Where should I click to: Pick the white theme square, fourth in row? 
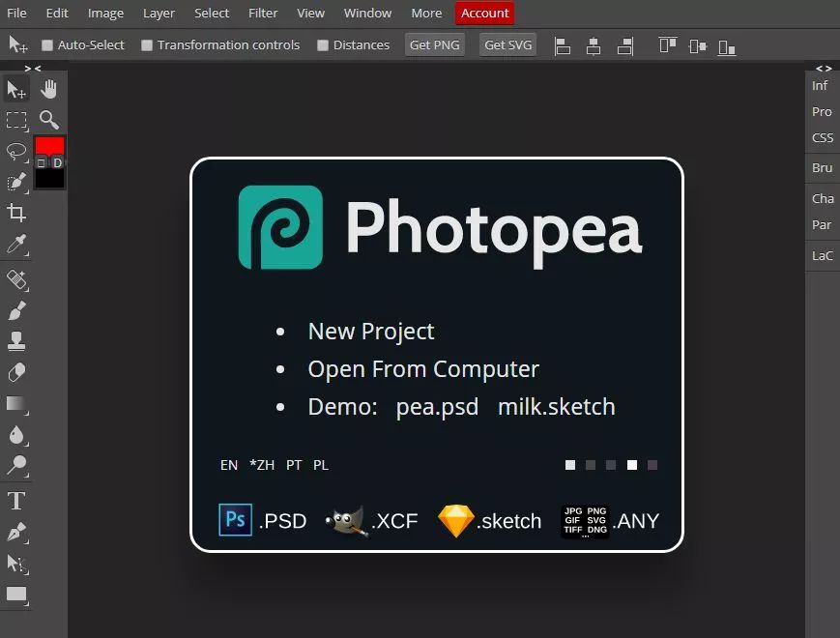tap(632, 465)
